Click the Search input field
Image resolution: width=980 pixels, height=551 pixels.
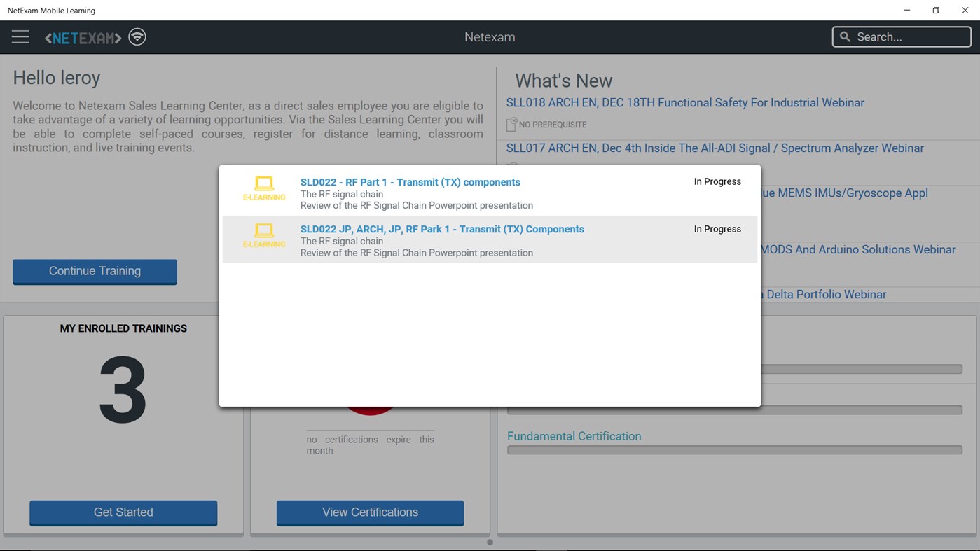coord(902,37)
